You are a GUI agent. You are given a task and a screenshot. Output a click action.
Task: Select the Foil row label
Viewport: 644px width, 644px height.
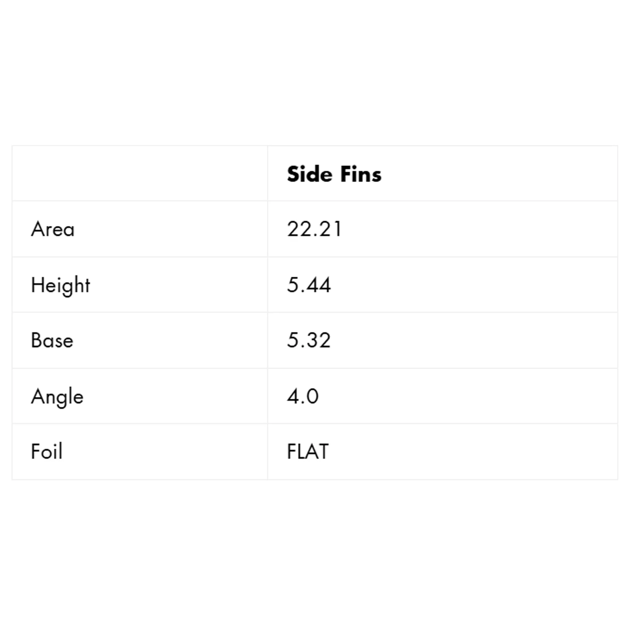coord(47,451)
